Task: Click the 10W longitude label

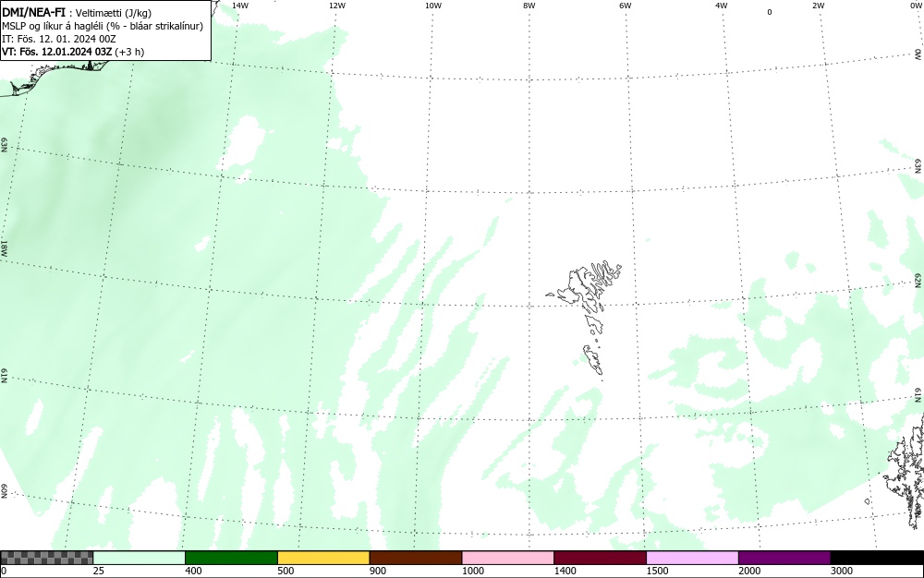Action: pos(433,6)
